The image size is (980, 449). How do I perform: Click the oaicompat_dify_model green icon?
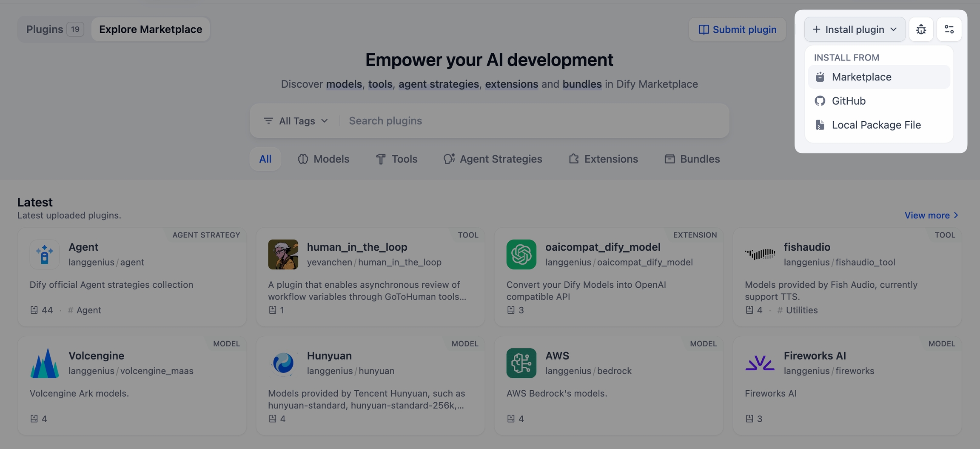tap(521, 255)
